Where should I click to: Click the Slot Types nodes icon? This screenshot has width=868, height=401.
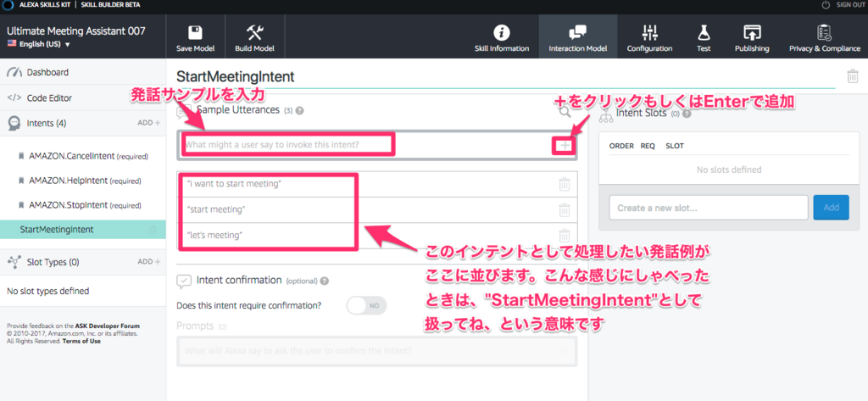14,261
